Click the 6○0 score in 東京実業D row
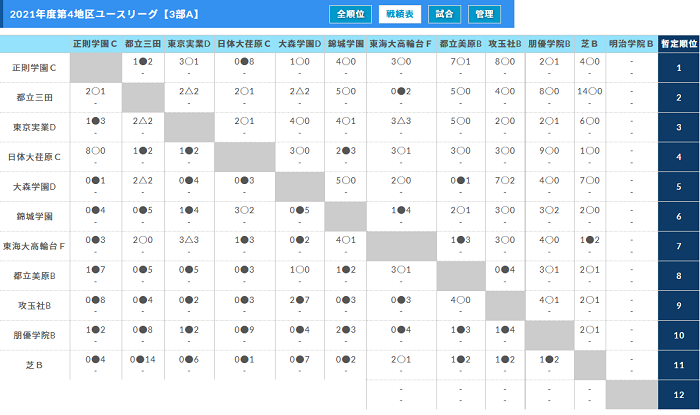This screenshot has height=415, width=700. tap(589, 121)
